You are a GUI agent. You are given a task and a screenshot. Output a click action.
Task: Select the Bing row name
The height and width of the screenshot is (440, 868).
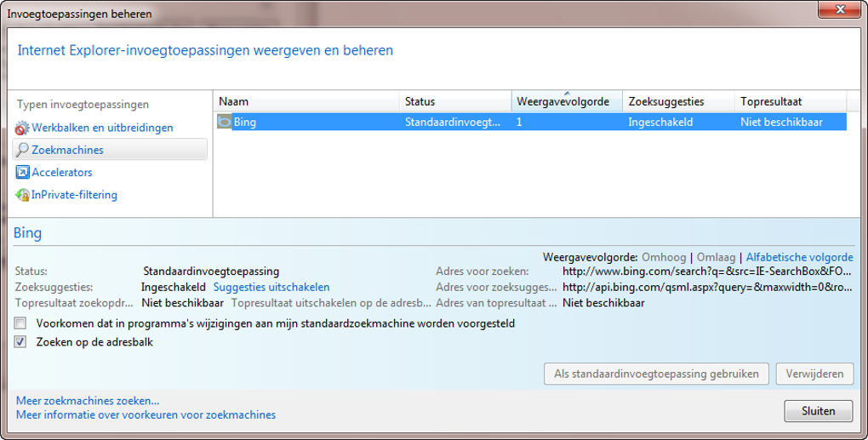coord(245,122)
